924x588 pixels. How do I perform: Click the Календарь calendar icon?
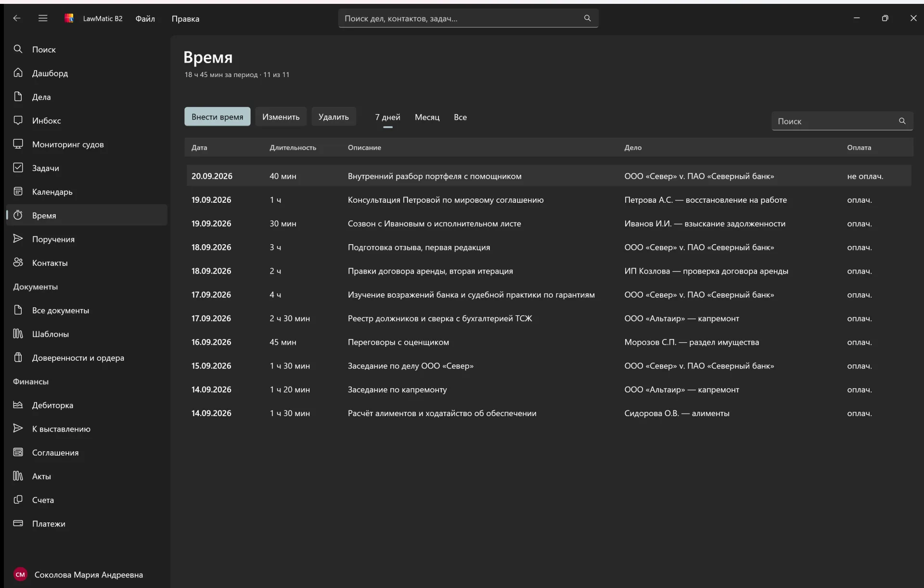point(18,191)
